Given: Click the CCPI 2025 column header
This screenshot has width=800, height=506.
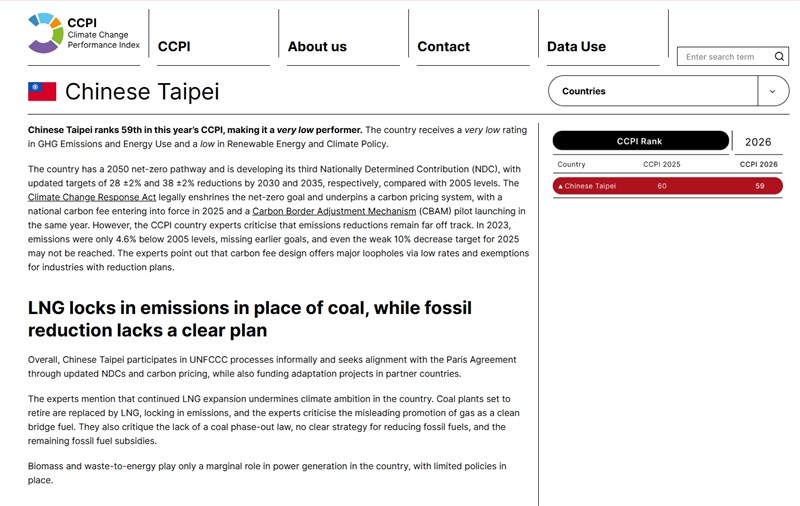Looking at the screenshot, I should pos(661,164).
